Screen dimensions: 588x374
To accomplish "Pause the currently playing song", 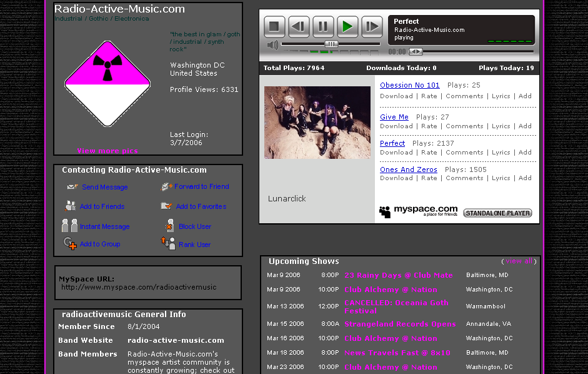I will click(323, 26).
